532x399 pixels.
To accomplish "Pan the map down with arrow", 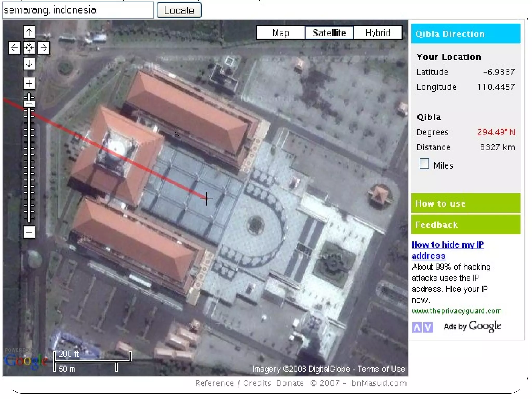I will (29, 64).
